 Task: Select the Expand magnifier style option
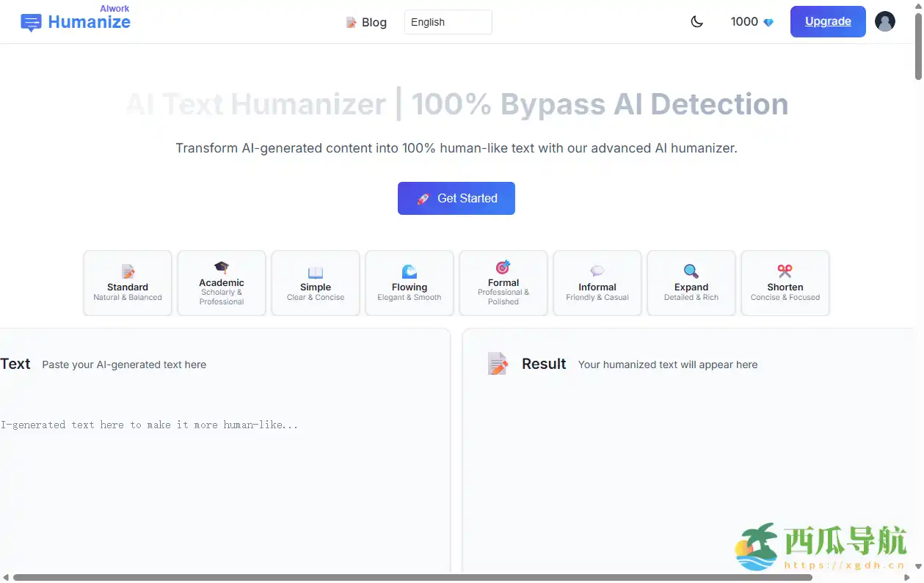[691, 283]
